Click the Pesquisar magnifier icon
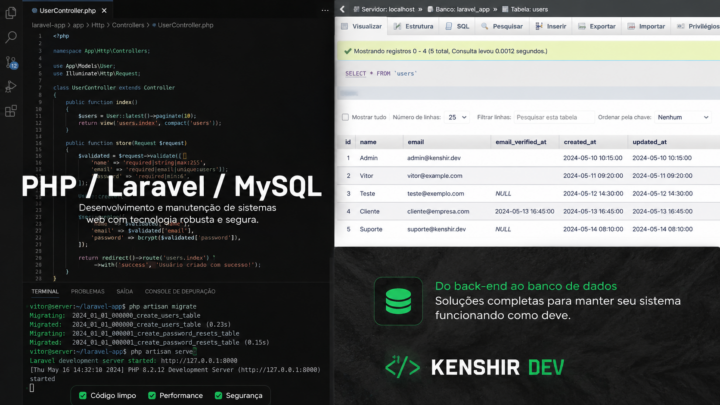 click(x=484, y=26)
